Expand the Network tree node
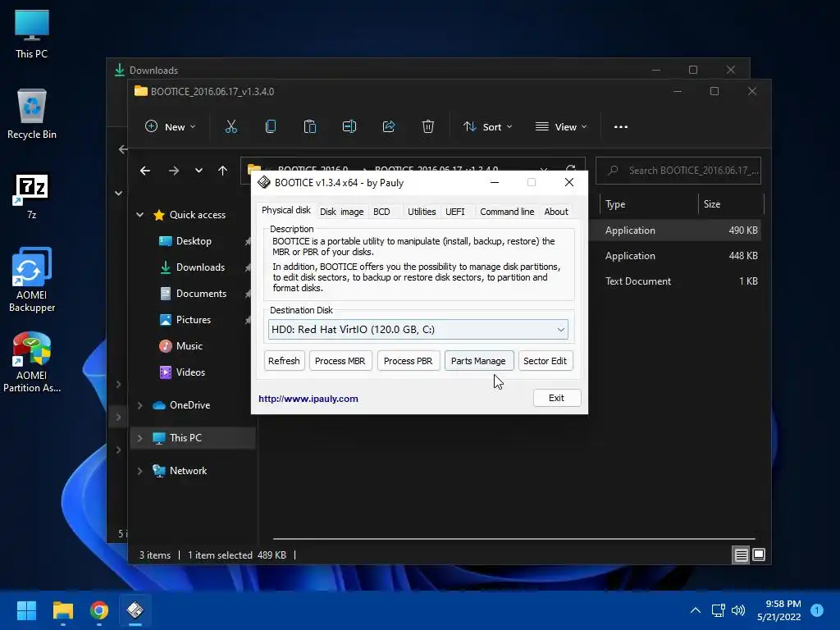 coord(139,471)
